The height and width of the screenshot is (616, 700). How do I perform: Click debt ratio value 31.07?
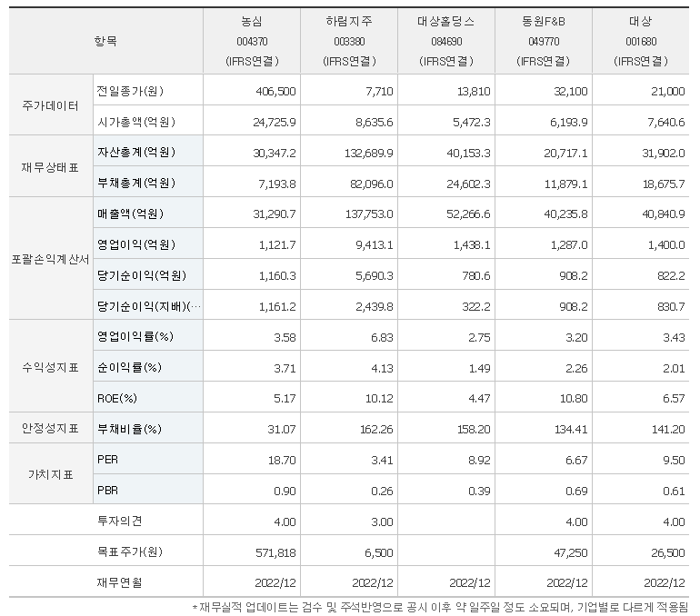click(x=281, y=429)
